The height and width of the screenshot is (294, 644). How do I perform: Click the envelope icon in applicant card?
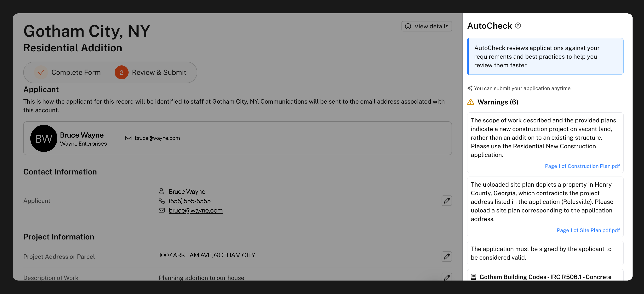[128, 138]
